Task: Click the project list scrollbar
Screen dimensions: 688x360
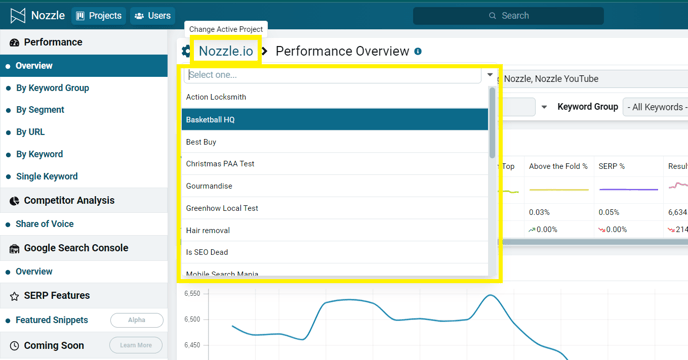Action: coord(492,123)
